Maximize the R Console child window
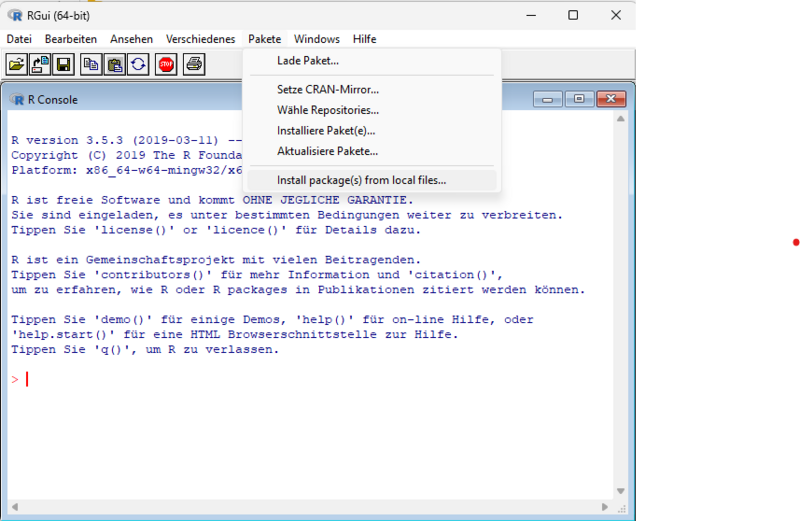This screenshot has width=800, height=521. tap(578, 99)
